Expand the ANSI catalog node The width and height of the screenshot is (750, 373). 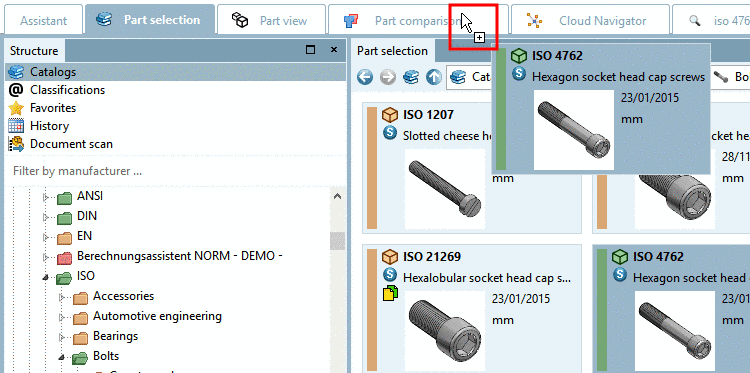[46, 197]
